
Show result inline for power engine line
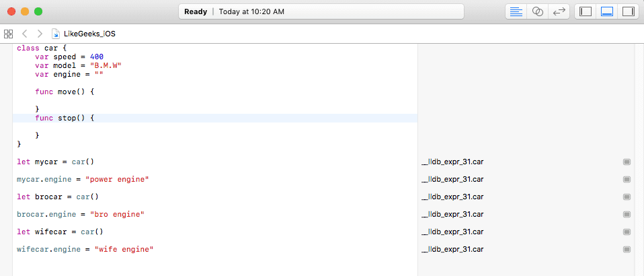(x=627, y=179)
